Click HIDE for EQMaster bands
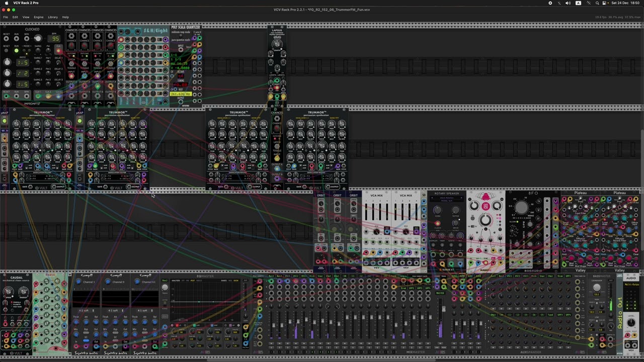 (230, 281)
